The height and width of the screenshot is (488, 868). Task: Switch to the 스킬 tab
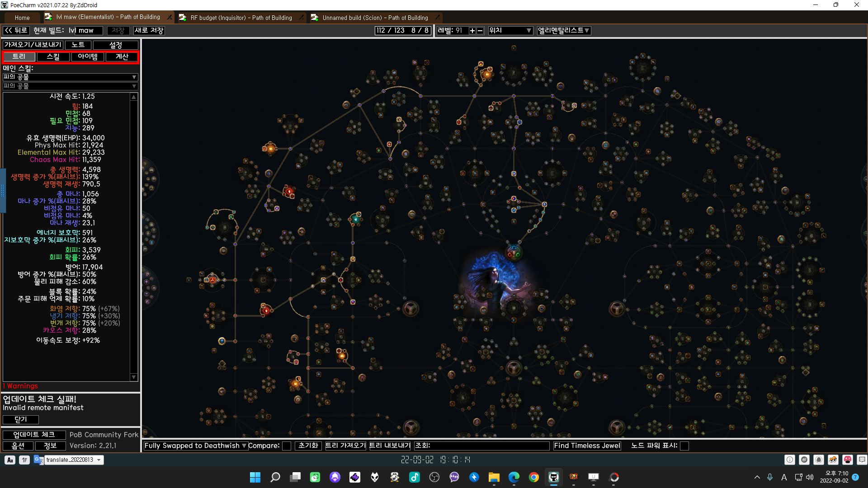click(x=53, y=56)
